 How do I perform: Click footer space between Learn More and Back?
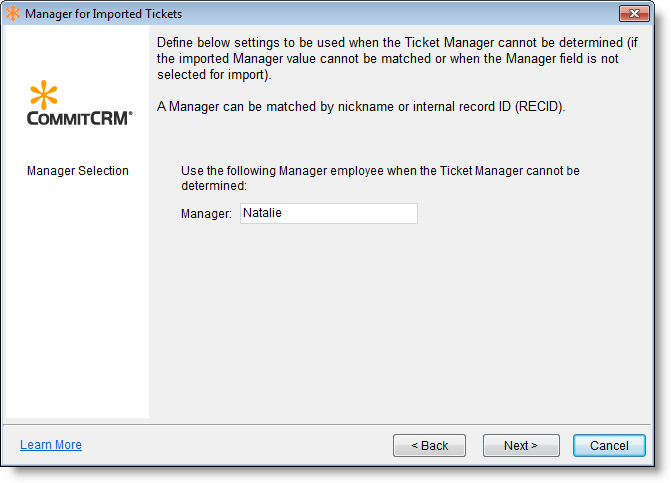240,445
